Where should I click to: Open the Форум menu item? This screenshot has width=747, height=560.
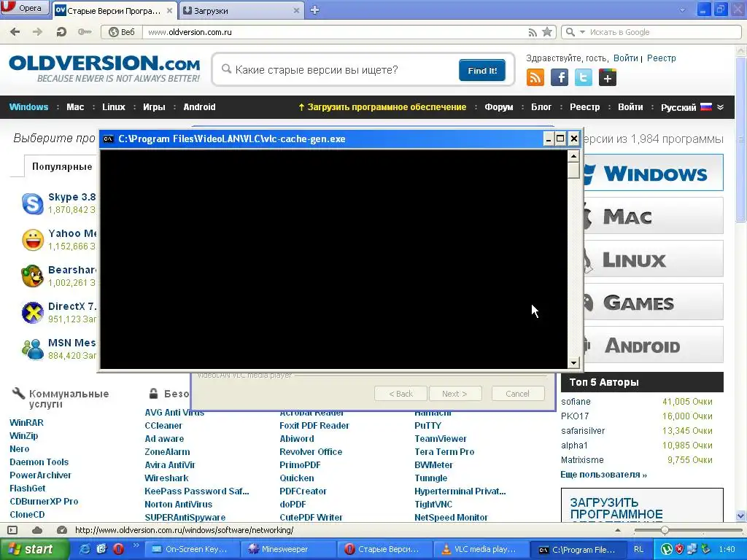499,107
